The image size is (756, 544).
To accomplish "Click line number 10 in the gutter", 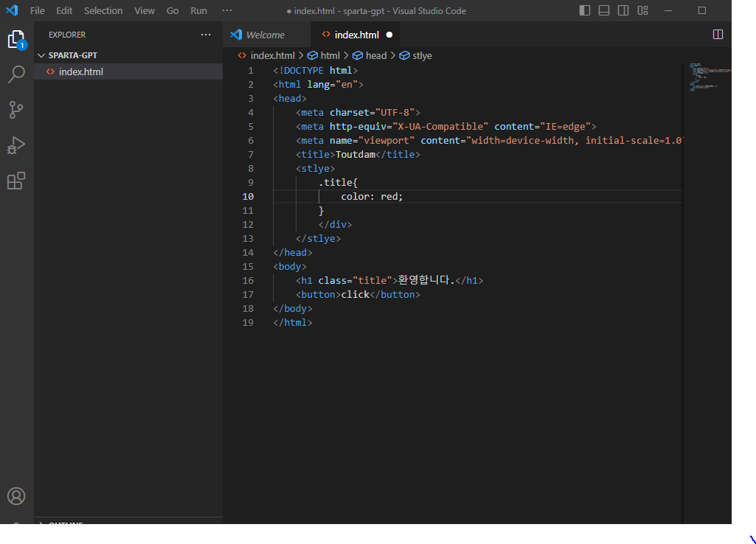I will point(248,197).
